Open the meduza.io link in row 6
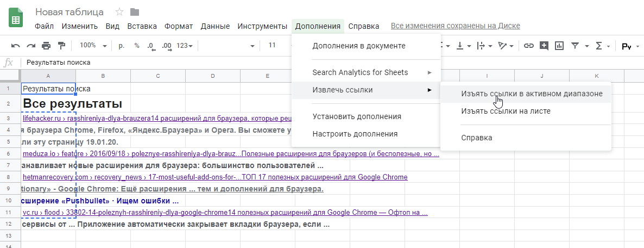Viewport: 644px width, 248px height. tap(231, 154)
